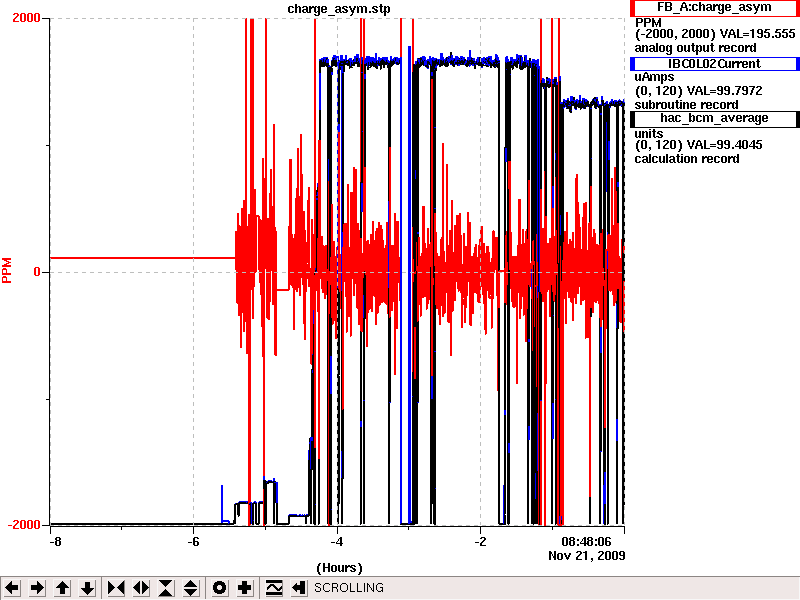Click the -8 tick label on the time axis

tap(55, 541)
